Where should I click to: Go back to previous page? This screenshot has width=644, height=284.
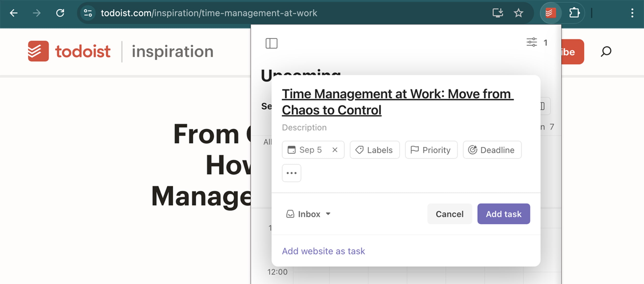(14, 13)
